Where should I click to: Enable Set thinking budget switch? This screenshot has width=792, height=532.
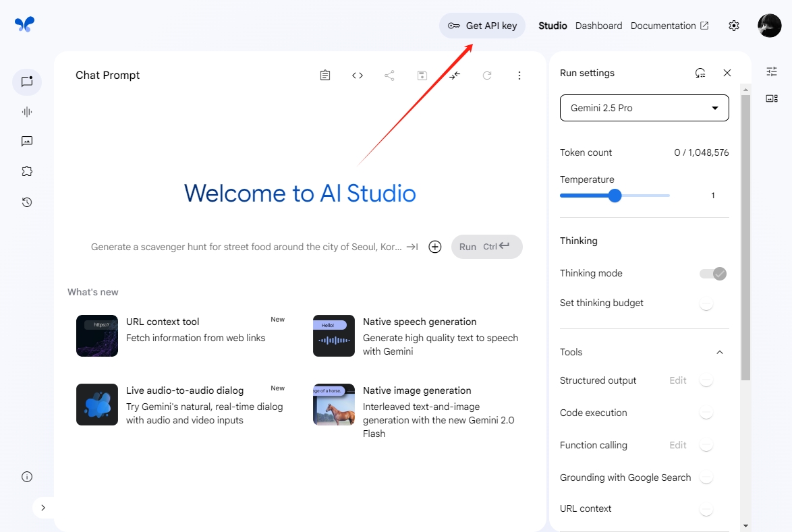point(706,303)
